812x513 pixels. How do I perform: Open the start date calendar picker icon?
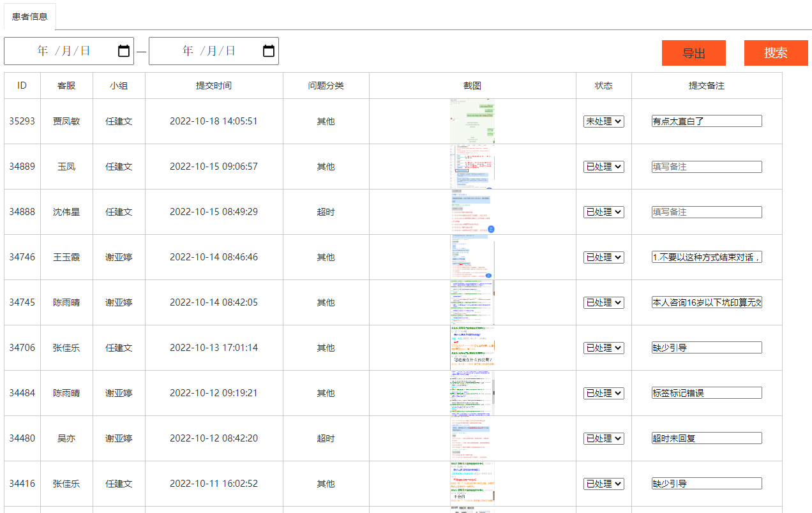[x=124, y=51]
